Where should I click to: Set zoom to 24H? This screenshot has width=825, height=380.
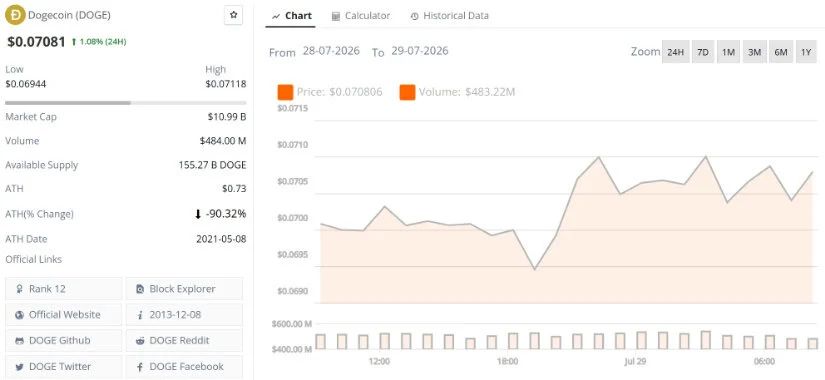click(x=676, y=52)
